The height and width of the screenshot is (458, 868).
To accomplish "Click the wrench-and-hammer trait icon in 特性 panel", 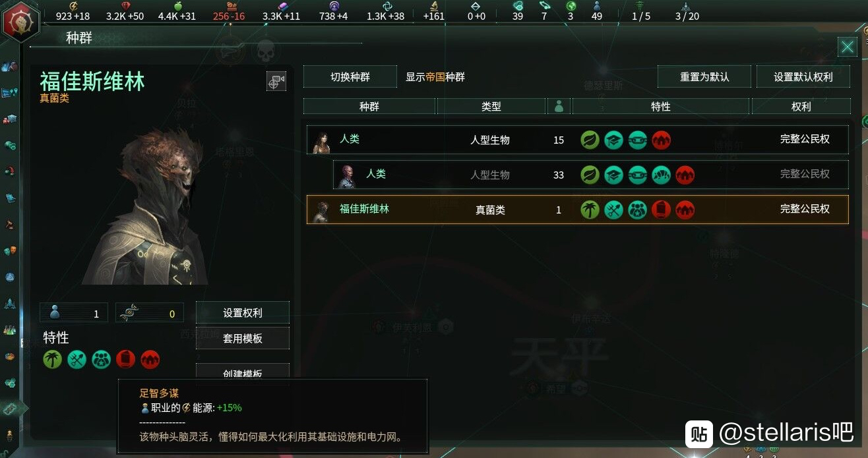I will tap(77, 359).
